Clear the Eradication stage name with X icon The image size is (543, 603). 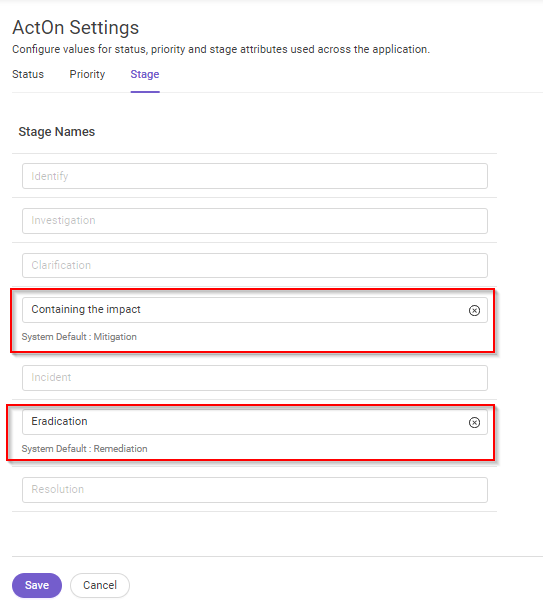pyautogui.click(x=474, y=422)
